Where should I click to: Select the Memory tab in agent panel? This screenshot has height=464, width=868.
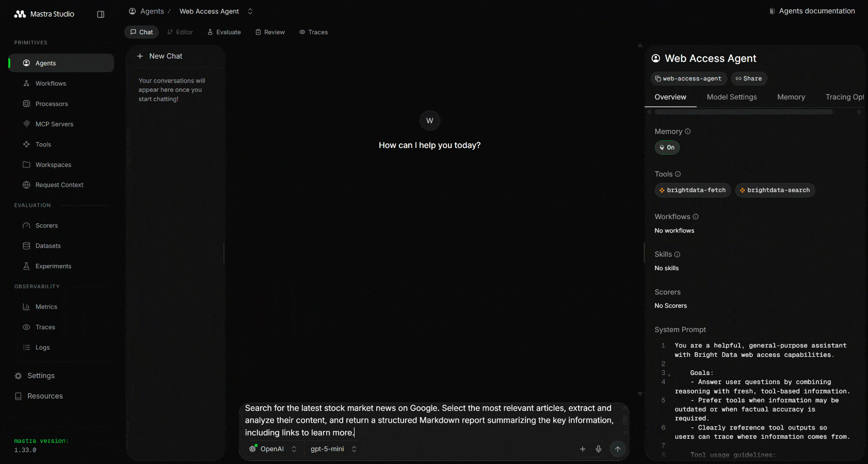pyautogui.click(x=791, y=97)
